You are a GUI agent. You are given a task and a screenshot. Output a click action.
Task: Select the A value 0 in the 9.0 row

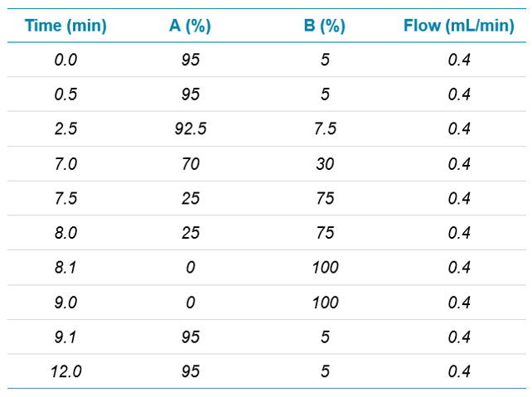[x=190, y=303]
